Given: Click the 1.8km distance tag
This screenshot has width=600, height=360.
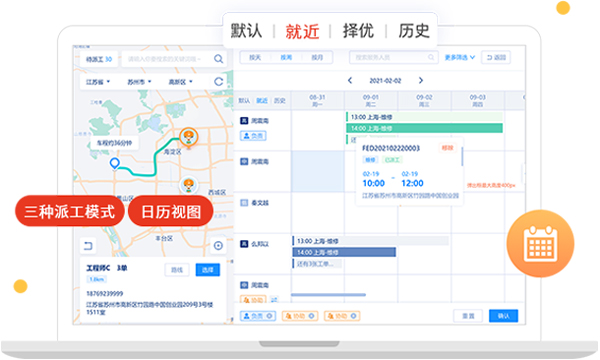Looking at the screenshot, I should [97, 279].
